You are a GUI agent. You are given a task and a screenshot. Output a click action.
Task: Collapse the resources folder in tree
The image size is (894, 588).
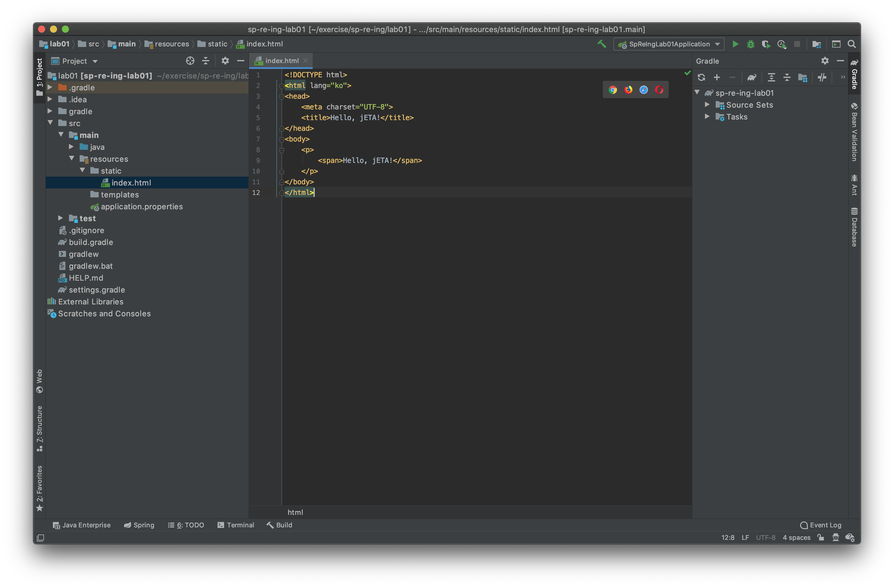click(72, 158)
